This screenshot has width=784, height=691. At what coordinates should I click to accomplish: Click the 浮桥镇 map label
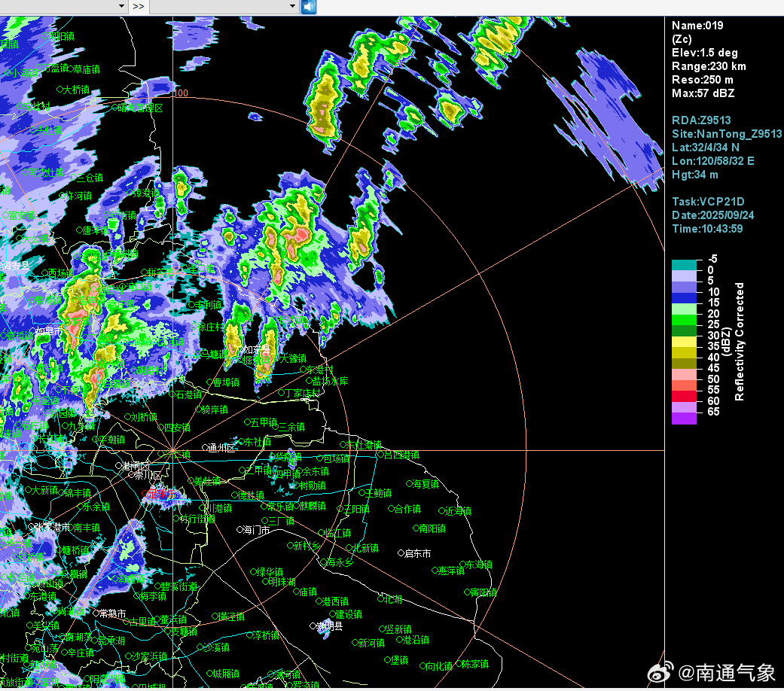(266, 635)
